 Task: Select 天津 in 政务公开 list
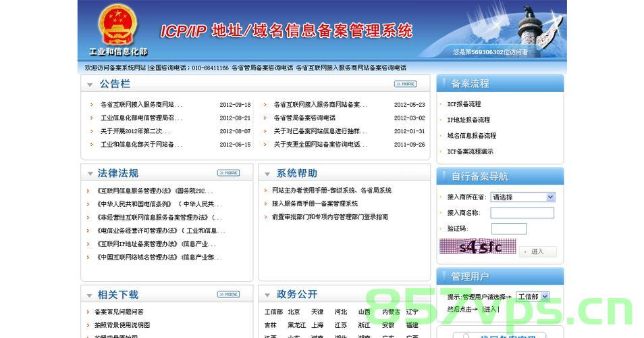click(x=317, y=312)
